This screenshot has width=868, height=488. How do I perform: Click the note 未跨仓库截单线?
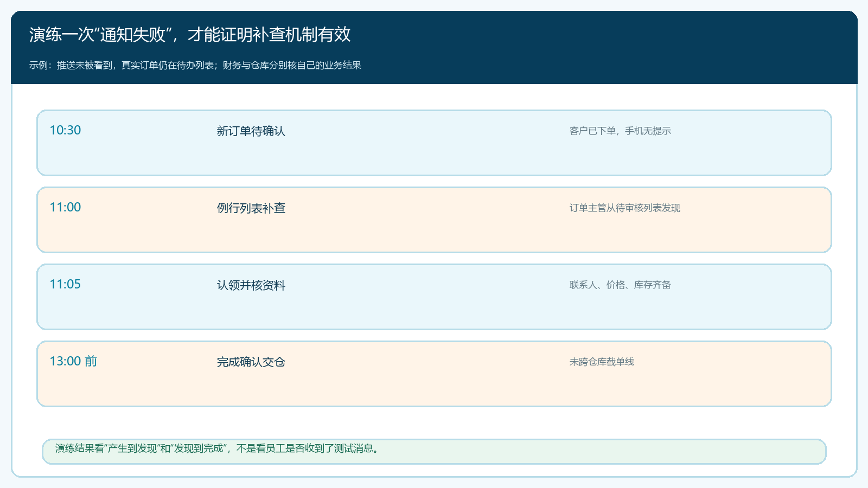click(x=602, y=362)
